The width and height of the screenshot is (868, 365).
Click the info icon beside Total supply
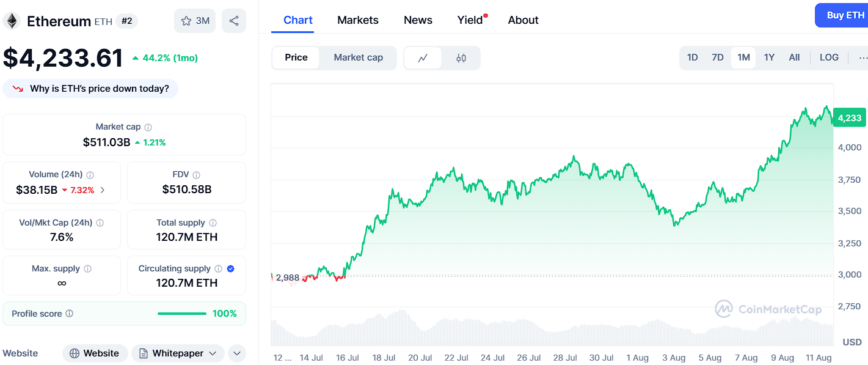click(x=213, y=223)
